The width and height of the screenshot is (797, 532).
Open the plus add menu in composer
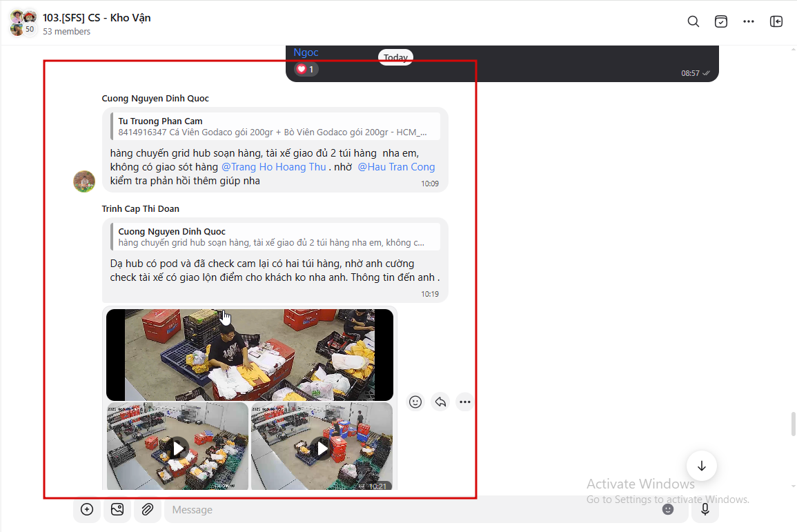point(87,509)
